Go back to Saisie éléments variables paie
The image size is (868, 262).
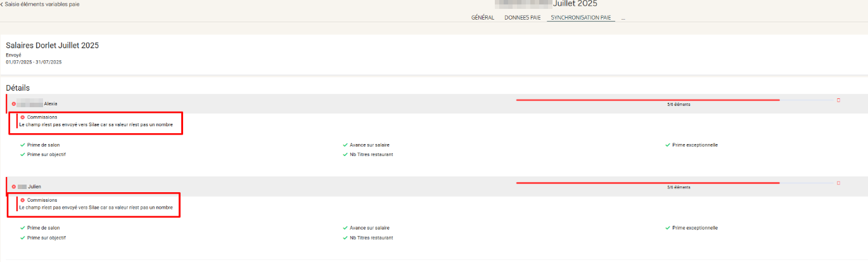41,4
